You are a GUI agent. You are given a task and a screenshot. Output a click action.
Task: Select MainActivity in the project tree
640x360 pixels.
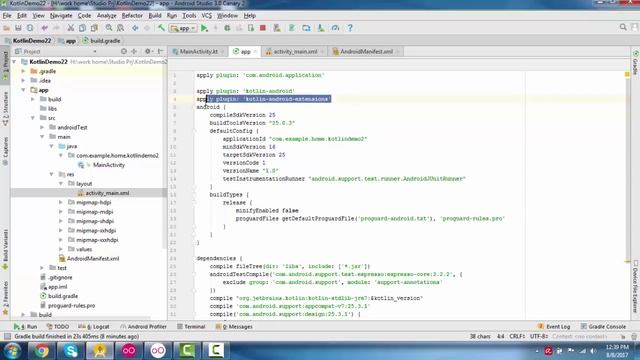coord(109,165)
